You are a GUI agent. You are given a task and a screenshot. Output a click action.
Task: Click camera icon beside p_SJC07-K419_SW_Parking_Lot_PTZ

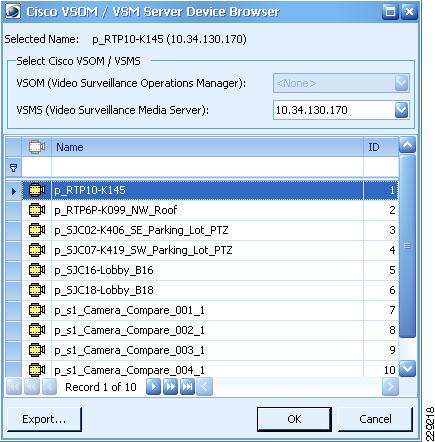click(x=37, y=250)
